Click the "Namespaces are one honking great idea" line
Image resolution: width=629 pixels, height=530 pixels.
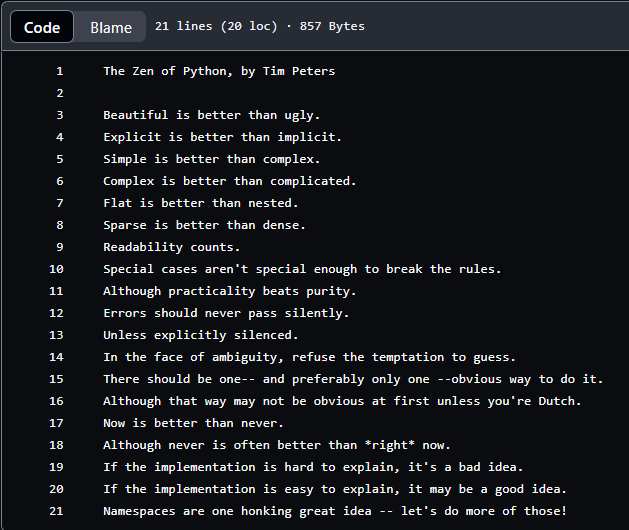pyautogui.click(x=335, y=511)
